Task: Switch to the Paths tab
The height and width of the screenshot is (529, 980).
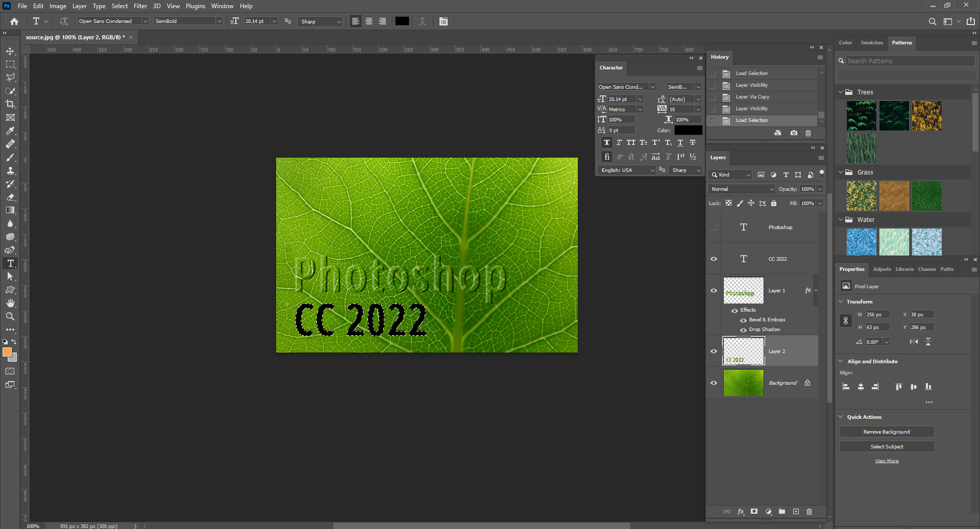Action: (947, 269)
